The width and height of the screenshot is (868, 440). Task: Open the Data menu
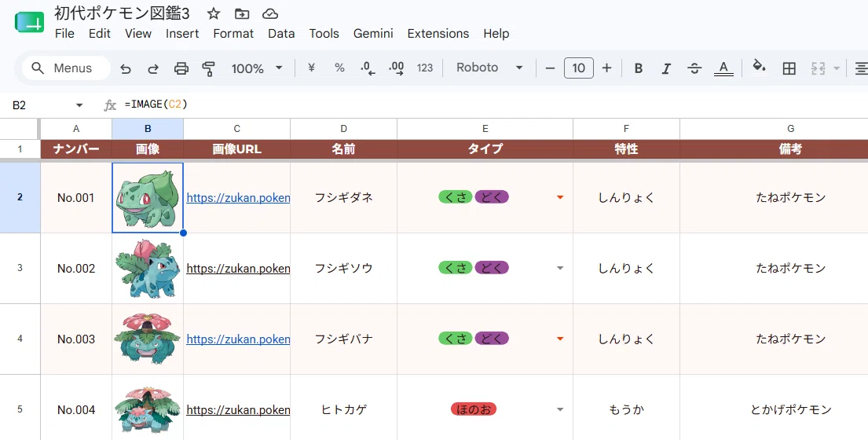281,33
